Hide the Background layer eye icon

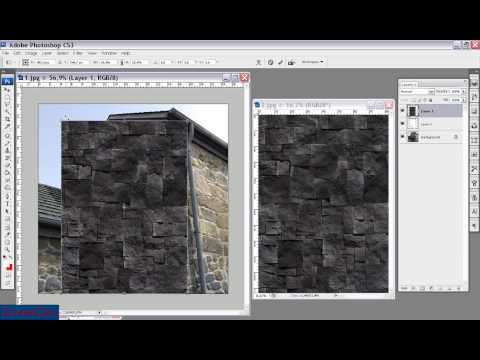tap(403, 137)
